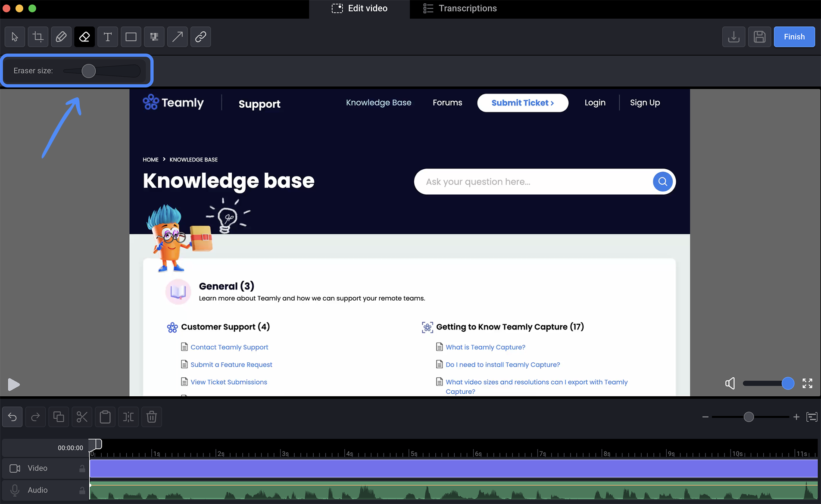Image resolution: width=821 pixels, height=504 pixels.
Task: Click the Finish button
Action: click(794, 37)
